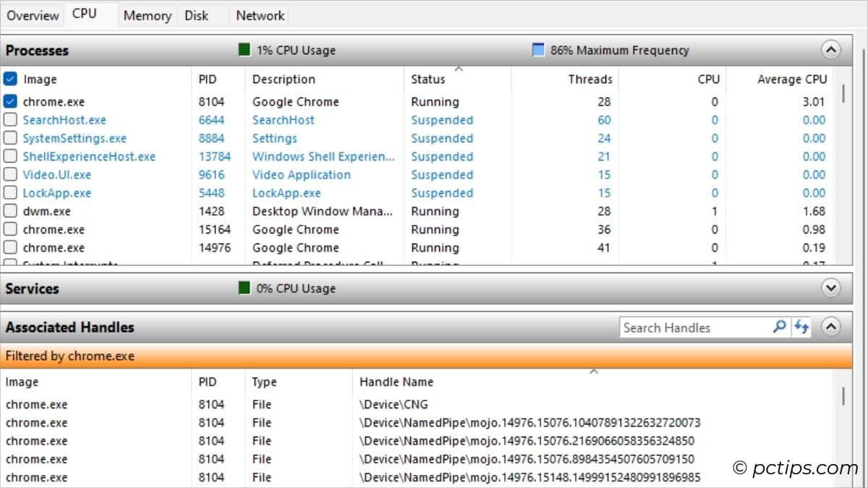This screenshot has width=868, height=488.
Task: Click the blue Maximum Frequency indicator square
Action: click(x=538, y=50)
